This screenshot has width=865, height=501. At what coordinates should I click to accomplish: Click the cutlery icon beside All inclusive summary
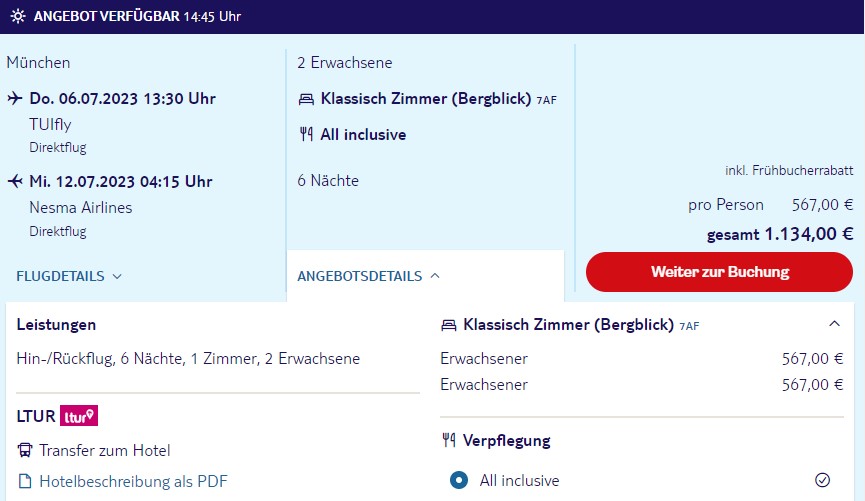coord(306,134)
